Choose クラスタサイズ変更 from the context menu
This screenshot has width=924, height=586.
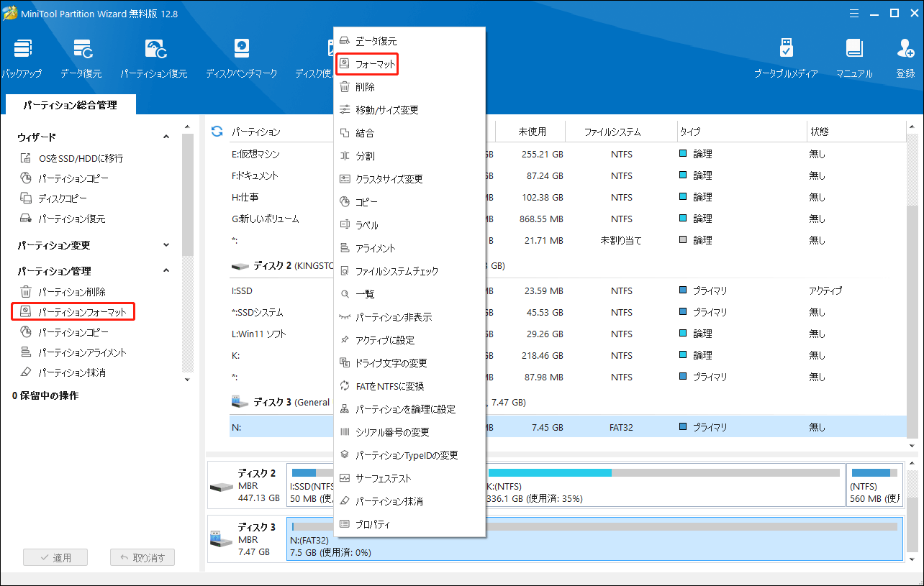[409, 179]
